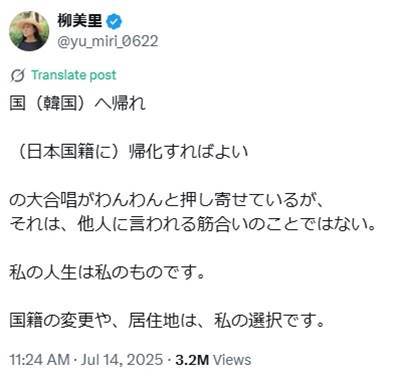This screenshot has height=380, width=397.
Task: Click the sentence 私の人生は私のものです。
Action: pyautogui.click(x=107, y=273)
